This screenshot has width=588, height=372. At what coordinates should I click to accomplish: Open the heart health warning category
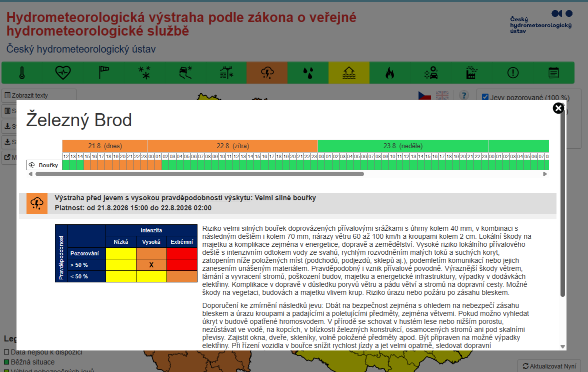coord(63,73)
